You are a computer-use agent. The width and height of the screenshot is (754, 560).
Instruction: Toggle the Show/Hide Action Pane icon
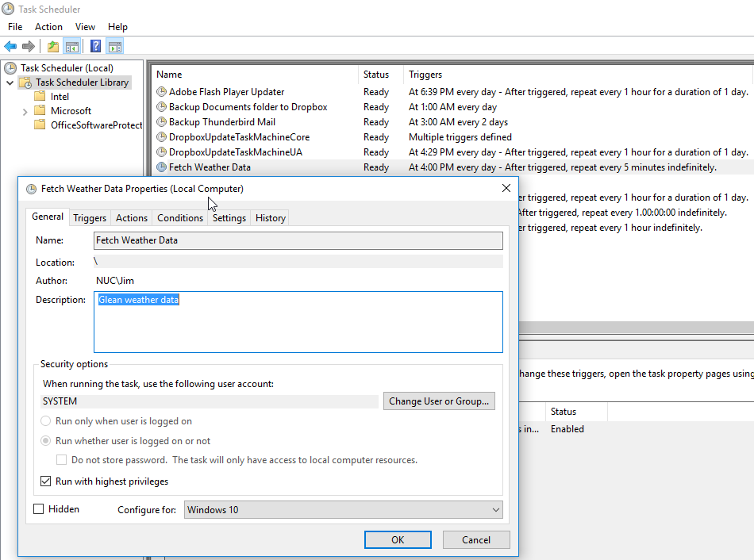pos(115,46)
